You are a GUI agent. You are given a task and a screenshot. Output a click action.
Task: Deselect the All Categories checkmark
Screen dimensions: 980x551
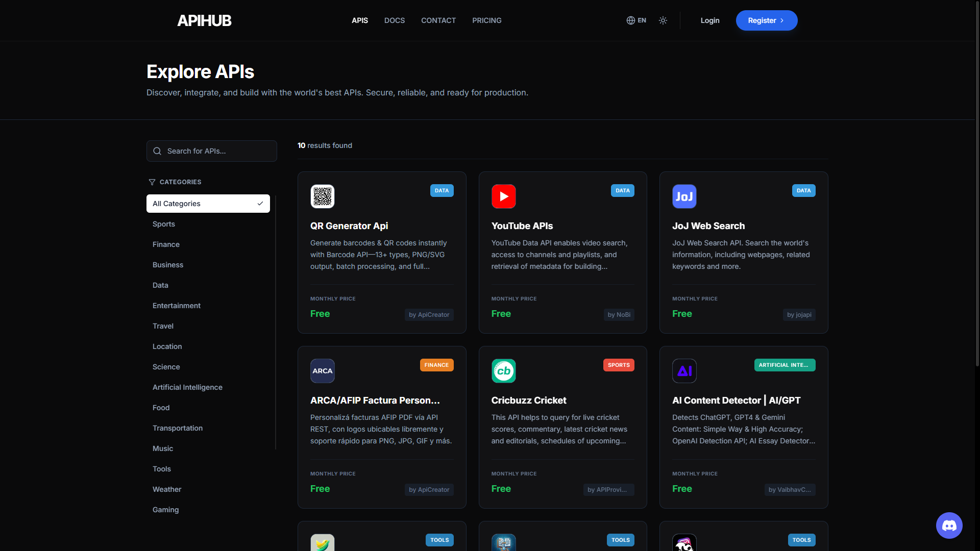pyautogui.click(x=261, y=204)
